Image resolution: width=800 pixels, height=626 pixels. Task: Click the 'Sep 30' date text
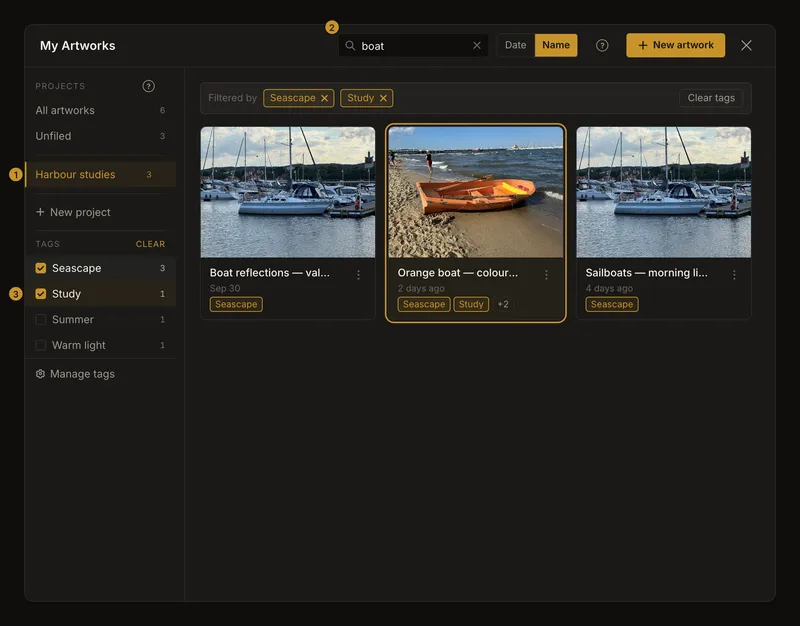pyautogui.click(x=225, y=288)
